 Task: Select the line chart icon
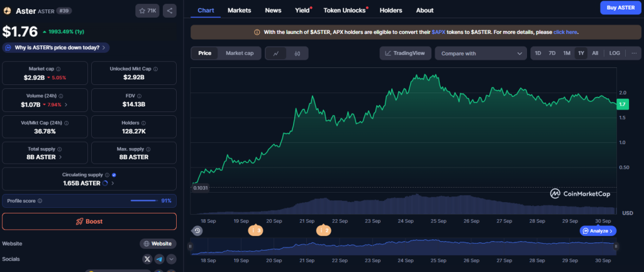[x=276, y=54]
